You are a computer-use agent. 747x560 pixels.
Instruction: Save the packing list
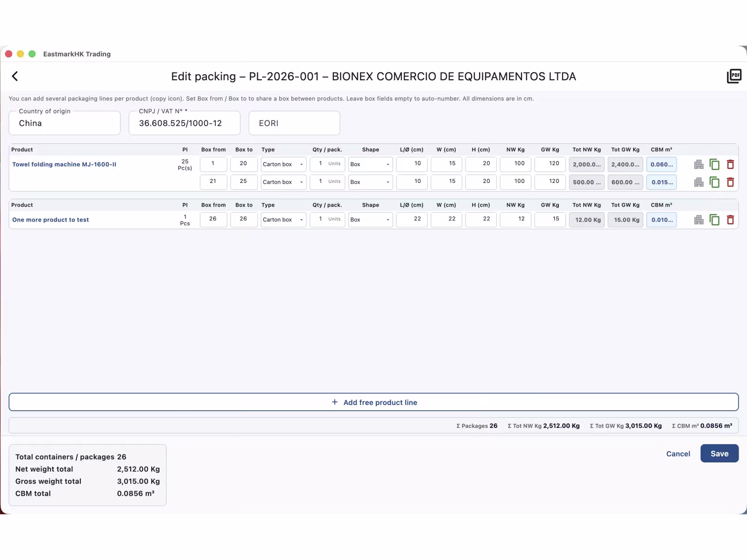click(x=719, y=454)
